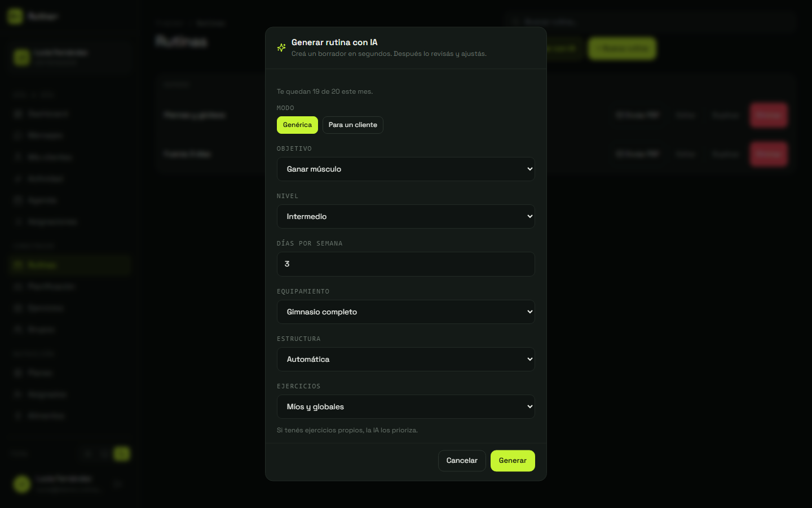Open the Objetivo dropdown showing Ganar músculo
The width and height of the screenshot is (812, 508).
(x=406, y=169)
